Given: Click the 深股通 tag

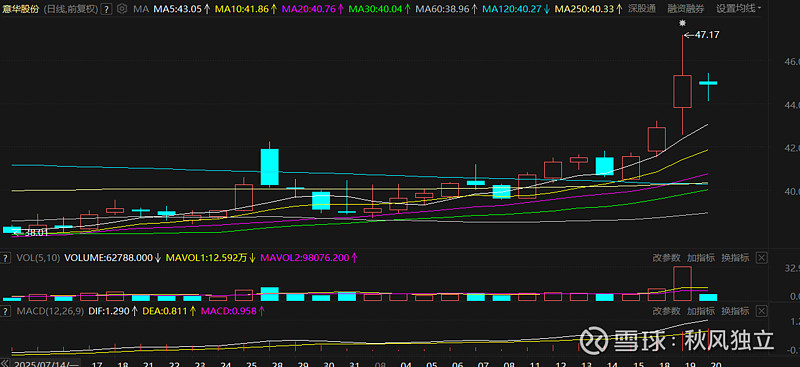Looking at the screenshot, I should [642, 9].
